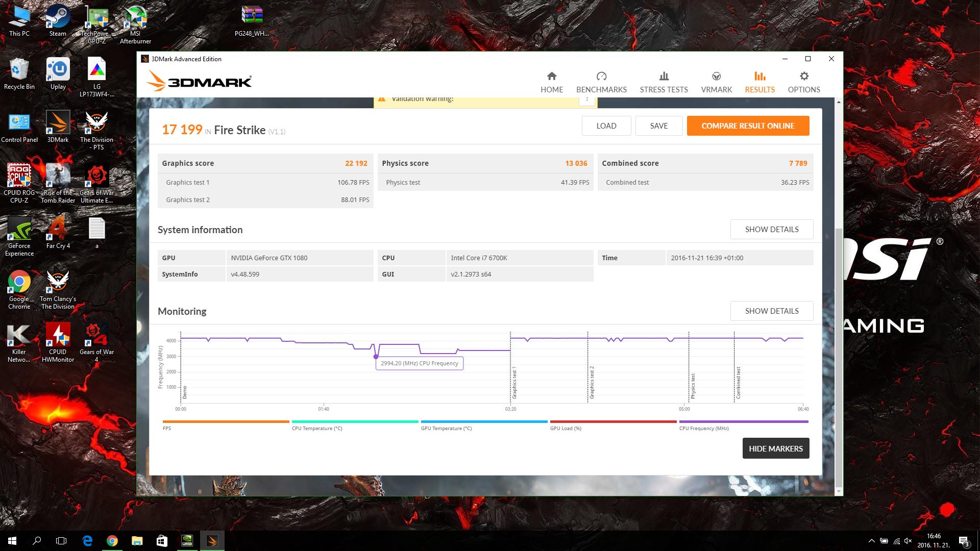The height and width of the screenshot is (551, 980).
Task: Select the RESULTS tab
Action: click(759, 82)
